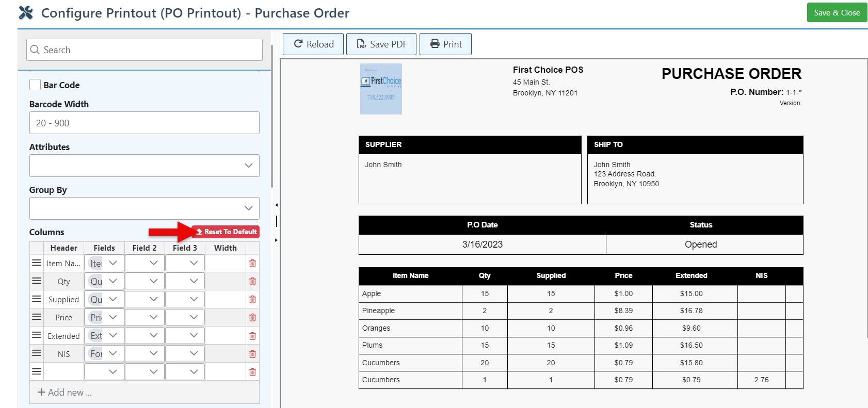Click the drag handle beside Extended row

point(37,335)
